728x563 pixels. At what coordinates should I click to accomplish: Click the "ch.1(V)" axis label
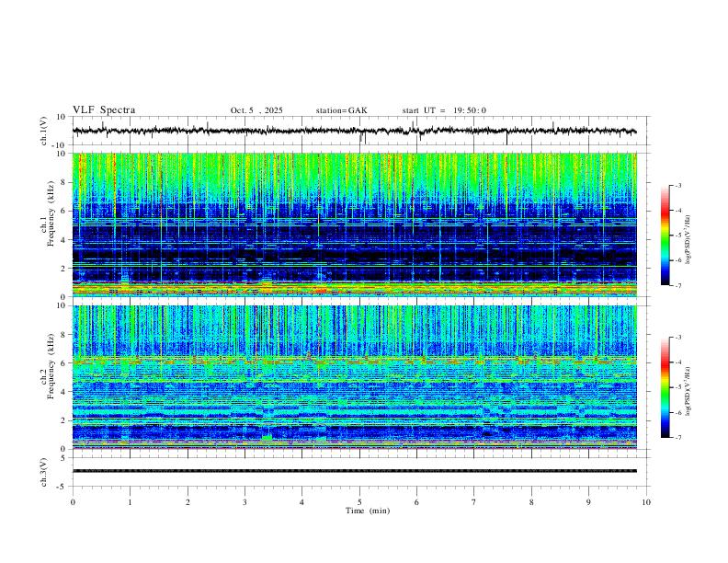44,131
